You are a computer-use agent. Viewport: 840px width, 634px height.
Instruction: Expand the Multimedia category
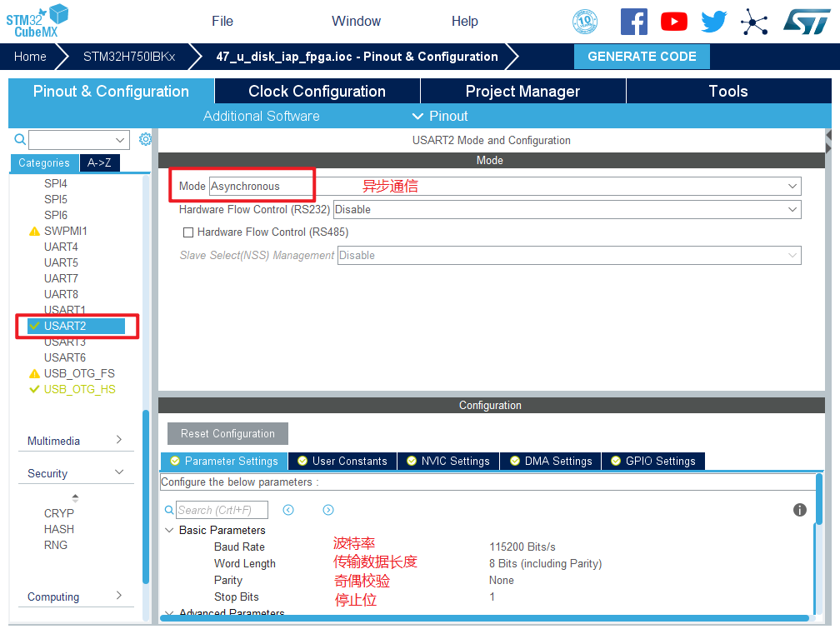tap(75, 441)
